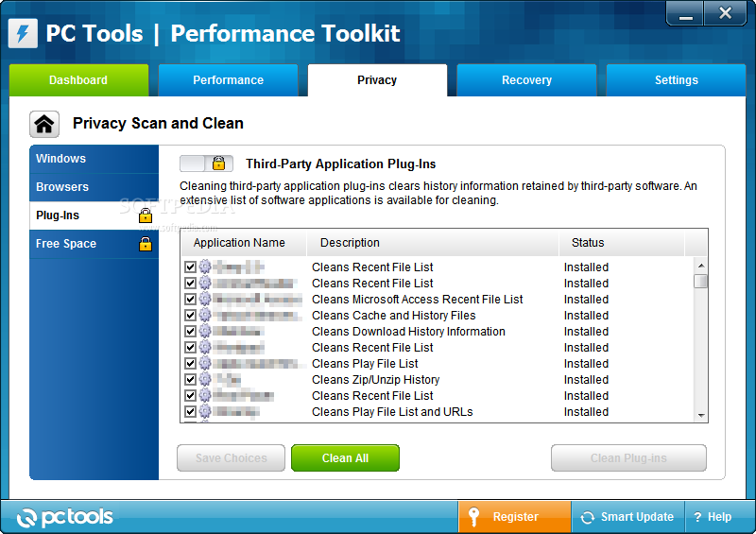Select Plug-Ins in the privacy sidebar
This screenshot has height=534, width=756.
[94, 215]
